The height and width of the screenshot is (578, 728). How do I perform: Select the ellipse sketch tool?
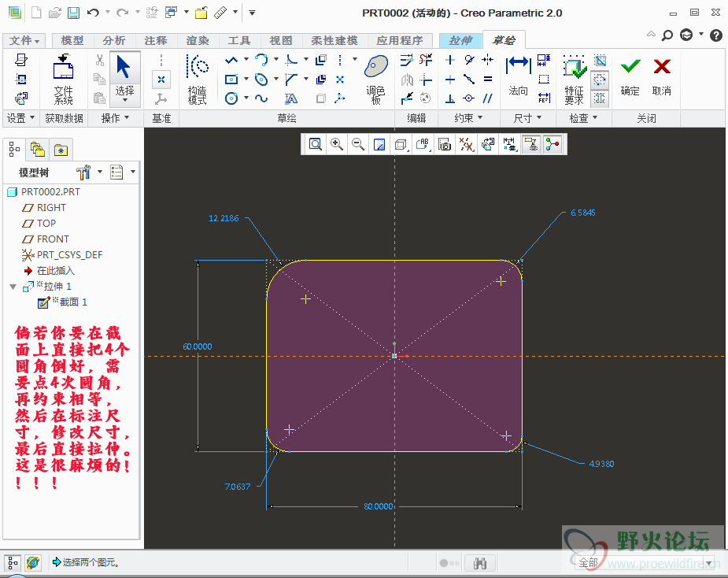coord(261,80)
